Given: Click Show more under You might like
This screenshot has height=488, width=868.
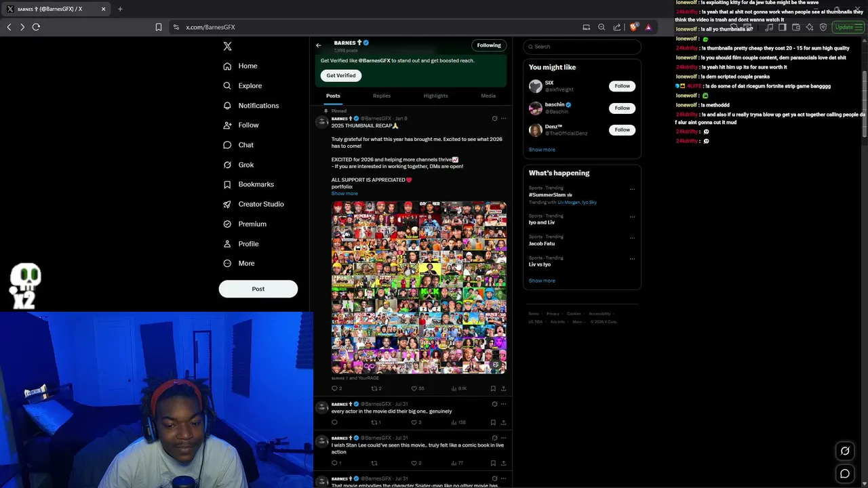Looking at the screenshot, I should pyautogui.click(x=542, y=150).
